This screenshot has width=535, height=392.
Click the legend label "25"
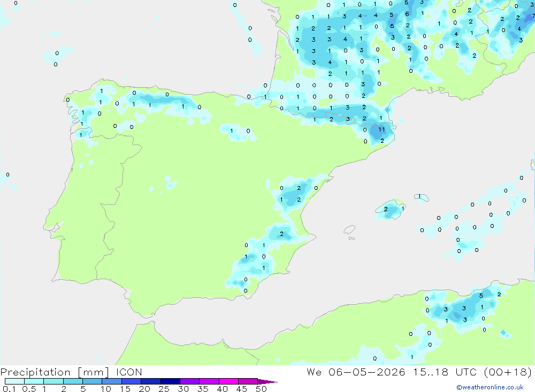coord(164,389)
